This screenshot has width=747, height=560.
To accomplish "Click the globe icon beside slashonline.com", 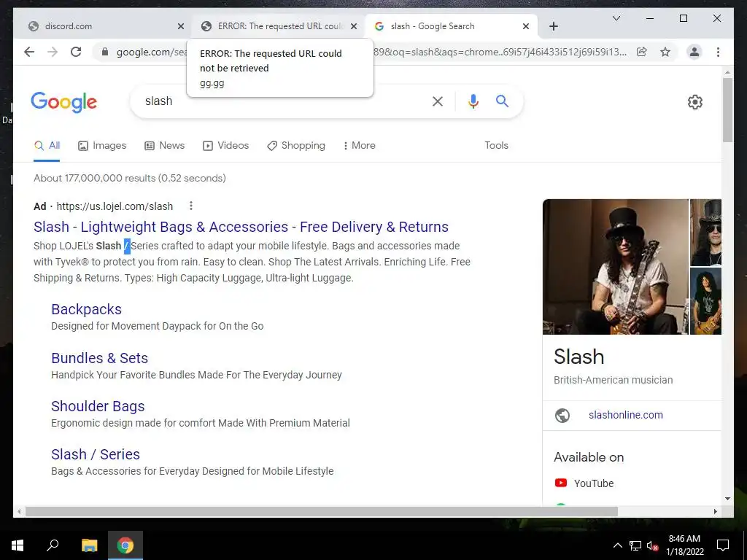I will tap(562, 415).
